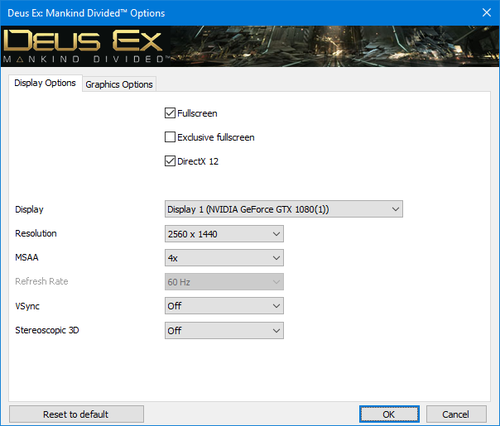Disable the Fullscreen checkbox

tap(170, 113)
